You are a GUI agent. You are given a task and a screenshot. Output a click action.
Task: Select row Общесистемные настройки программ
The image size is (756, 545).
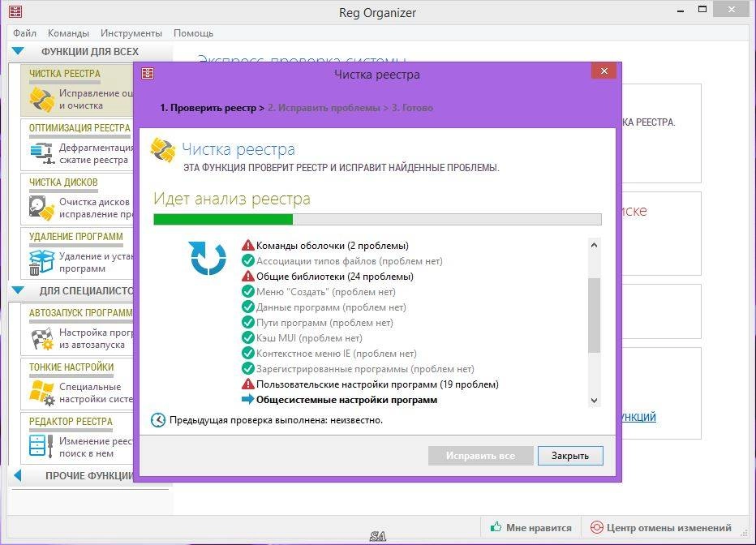coord(346,400)
